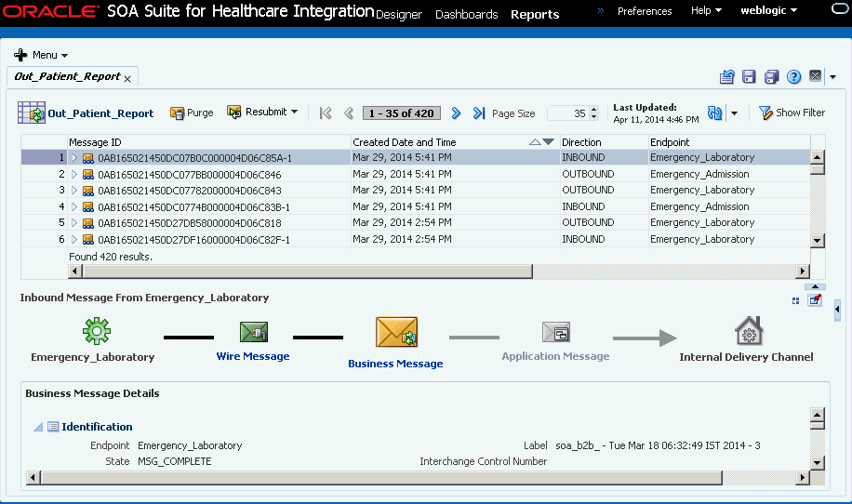Image resolution: width=852 pixels, height=504 pixels.
Task: Click the pin flow diagram icon
Action: [x=815, y=299]
